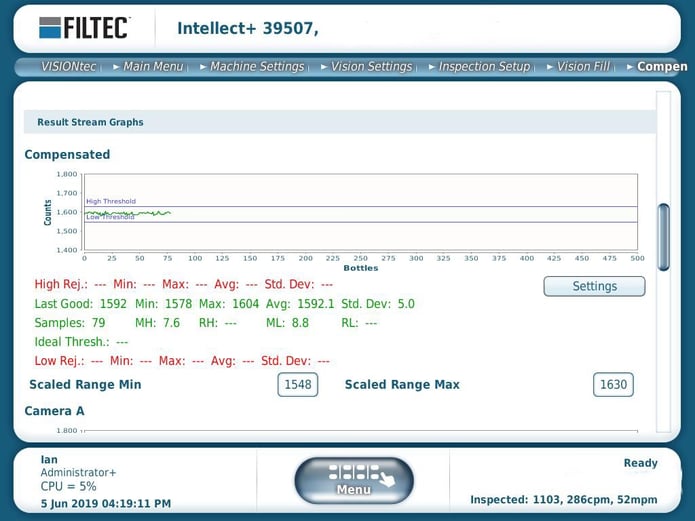Click the Ready status indicator
The image size is (695, 521).
click(640, 463)
